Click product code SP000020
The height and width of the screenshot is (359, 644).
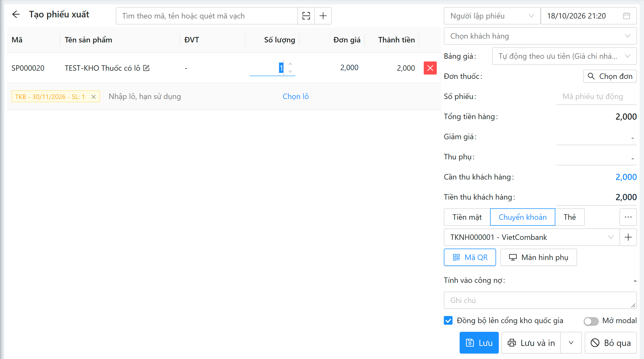coord(28,68)
